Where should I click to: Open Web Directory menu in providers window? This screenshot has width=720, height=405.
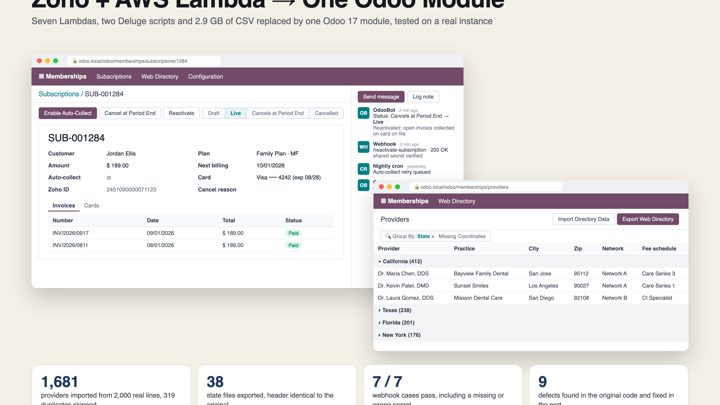click(x=456, y=201)
